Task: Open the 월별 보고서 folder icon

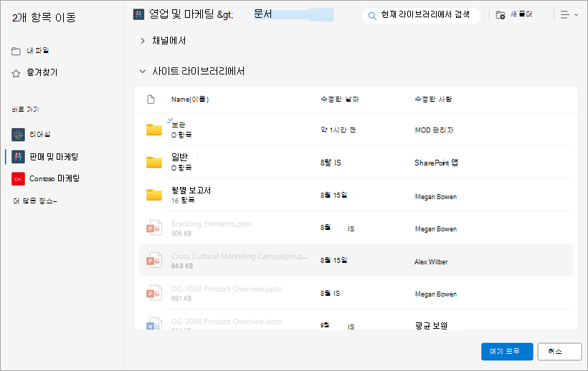Action: pyautogui.click(x=153, y=195)
